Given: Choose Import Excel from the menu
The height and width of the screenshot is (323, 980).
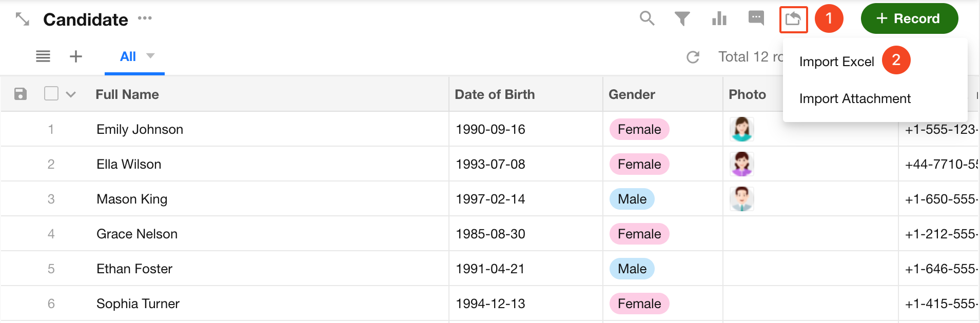Looking at the screenshot, I should pos(836,62).
